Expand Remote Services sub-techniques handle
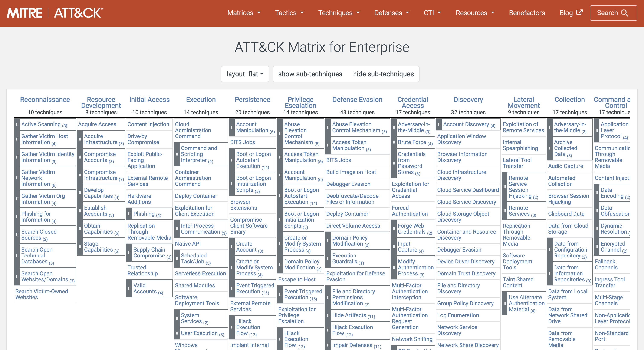Viewport: 644px width, 350px height. click(505, 211)
